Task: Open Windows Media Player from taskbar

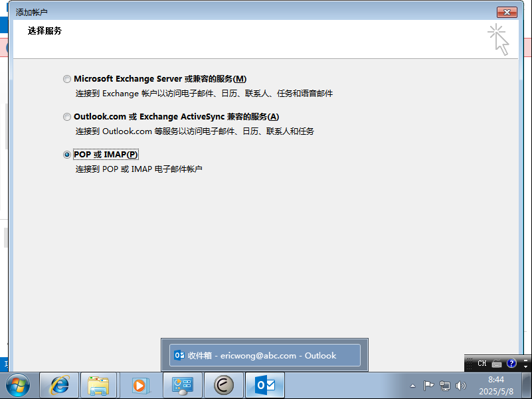Action: [139, 386]
